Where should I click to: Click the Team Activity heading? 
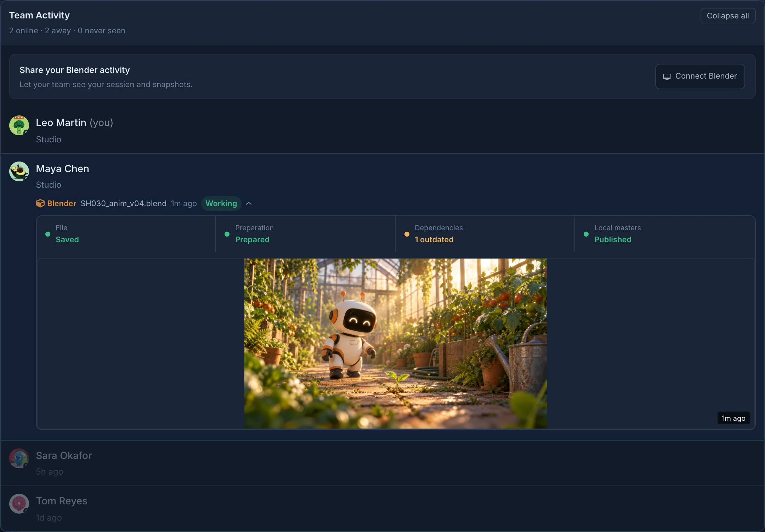39,15
